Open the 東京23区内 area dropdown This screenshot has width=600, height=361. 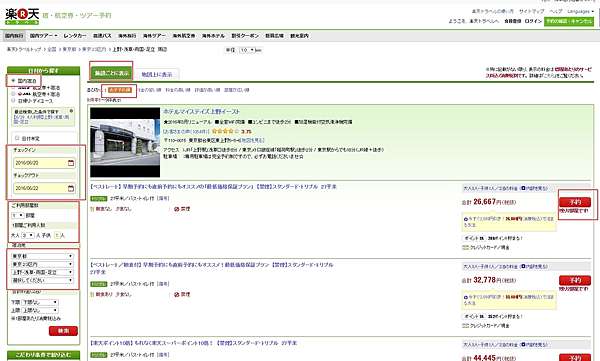[x=42, y=264]
